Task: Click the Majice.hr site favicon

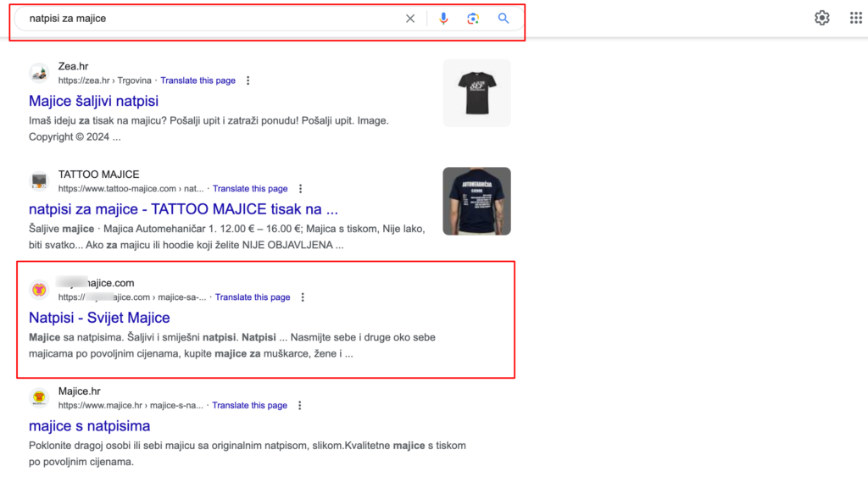Action: [x=39, y=398]
